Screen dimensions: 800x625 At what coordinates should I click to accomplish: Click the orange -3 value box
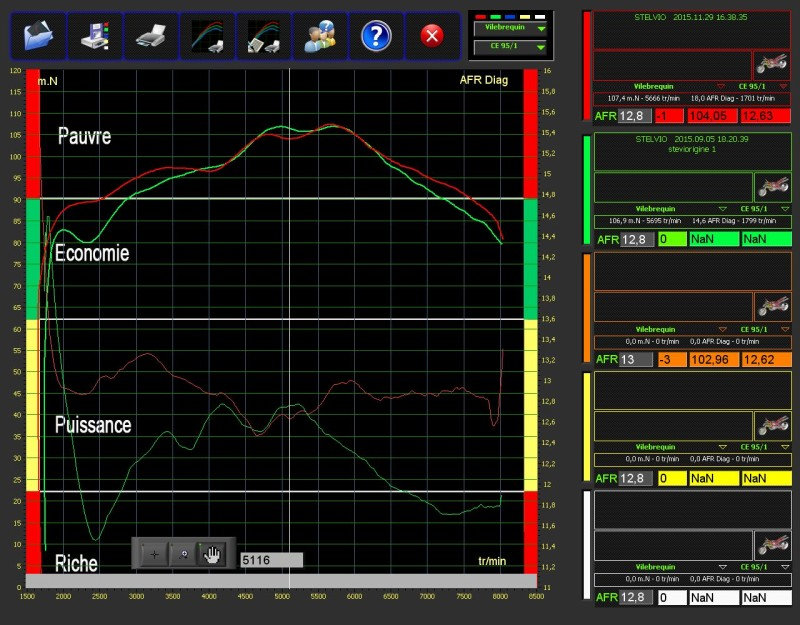[x=672, y=360]
